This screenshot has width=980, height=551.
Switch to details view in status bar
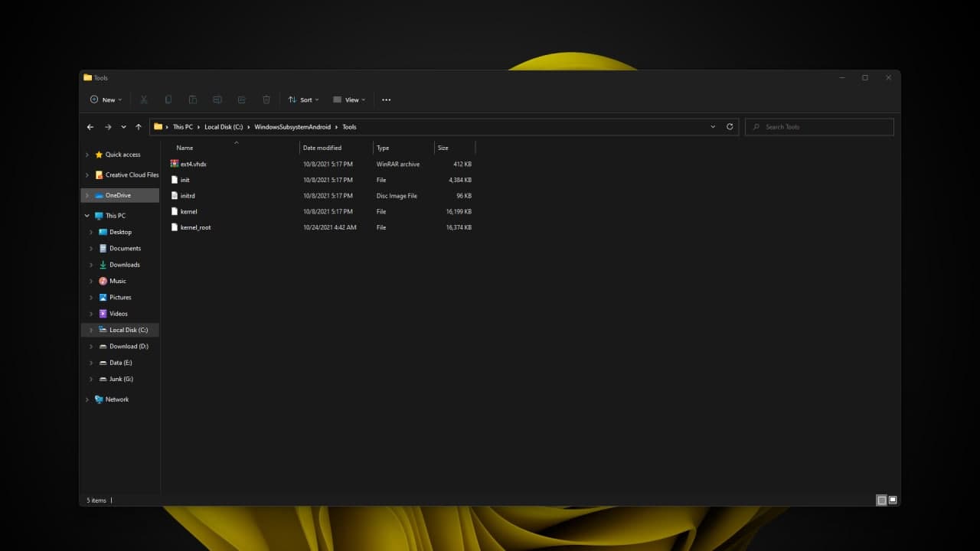pos(881,500)
